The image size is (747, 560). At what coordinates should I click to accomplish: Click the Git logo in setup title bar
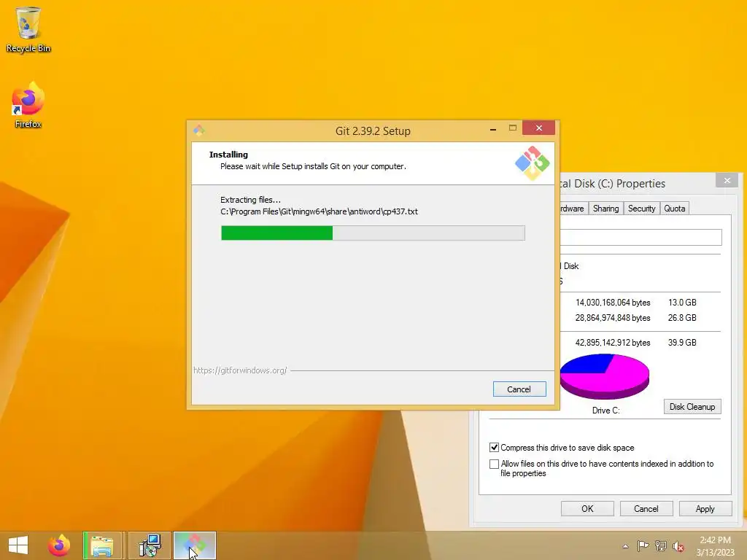pos(199,130)
